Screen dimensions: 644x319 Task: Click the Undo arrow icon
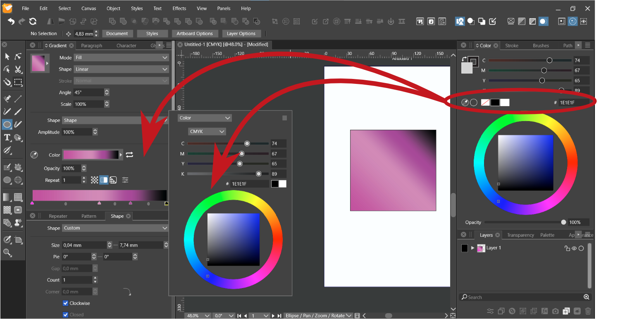pos(11,21)
